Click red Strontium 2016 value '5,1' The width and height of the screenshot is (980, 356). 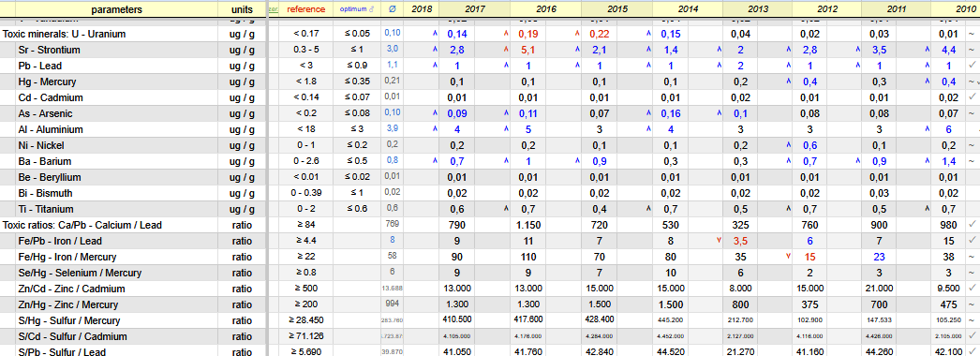click(528, 50)
